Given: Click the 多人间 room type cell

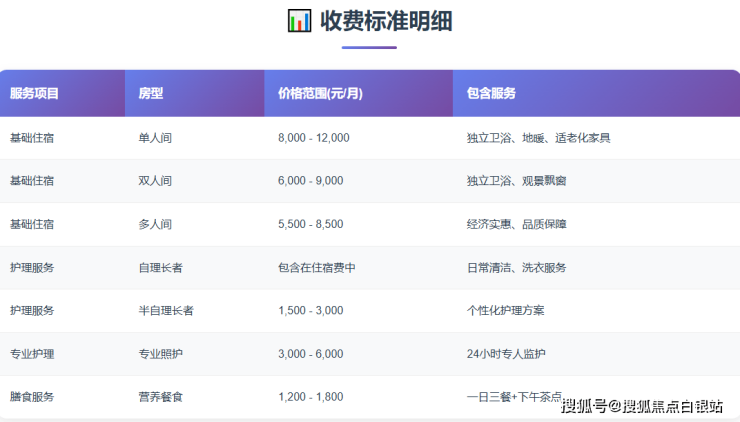Looking at the screenshot, I should [155, 224].
